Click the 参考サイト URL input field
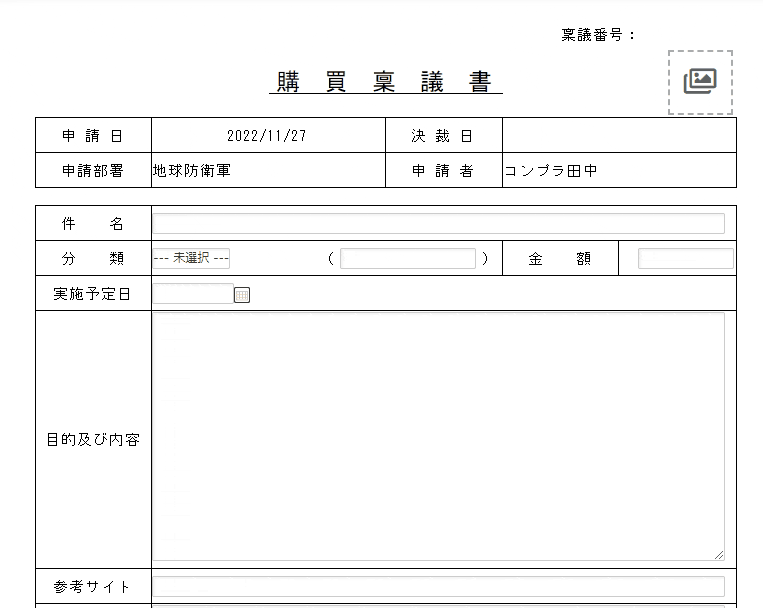The image size is (763, 608). pos(438,587)
